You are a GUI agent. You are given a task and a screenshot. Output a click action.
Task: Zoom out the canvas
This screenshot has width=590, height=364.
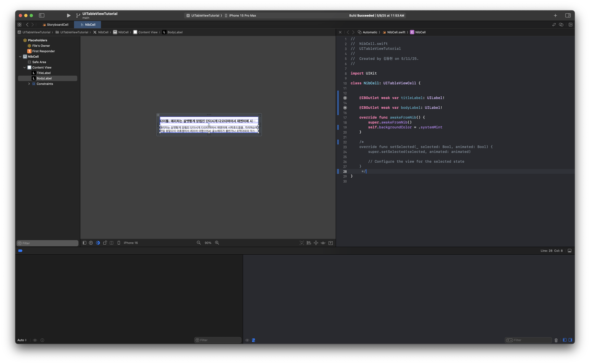pyautogui.click(x=199, y=243)
